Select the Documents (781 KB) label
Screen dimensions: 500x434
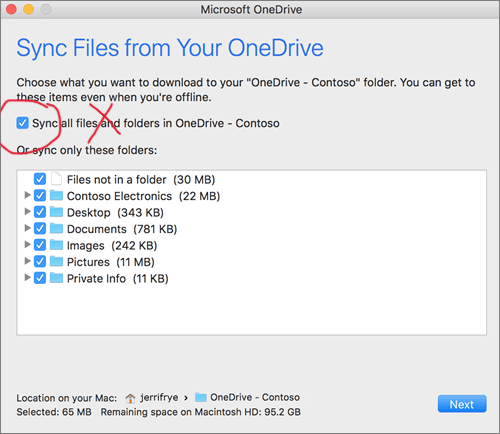pos(122,229)
